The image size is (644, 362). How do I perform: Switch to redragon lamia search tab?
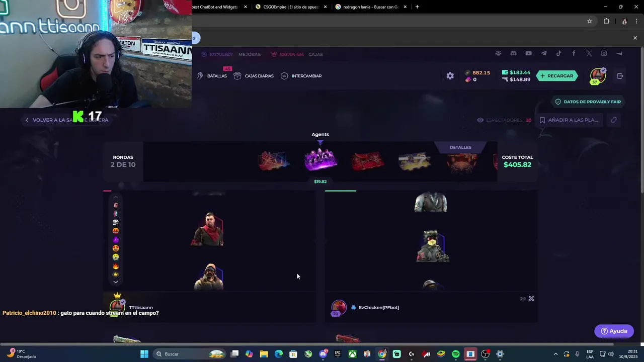click(x=371, y=7)
